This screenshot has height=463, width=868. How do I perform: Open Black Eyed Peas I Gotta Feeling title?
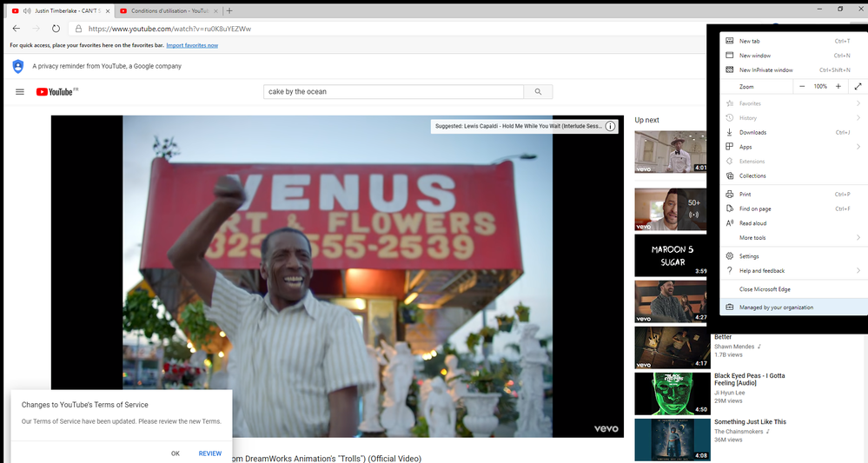pyautogui.click(x=750, y=379)
